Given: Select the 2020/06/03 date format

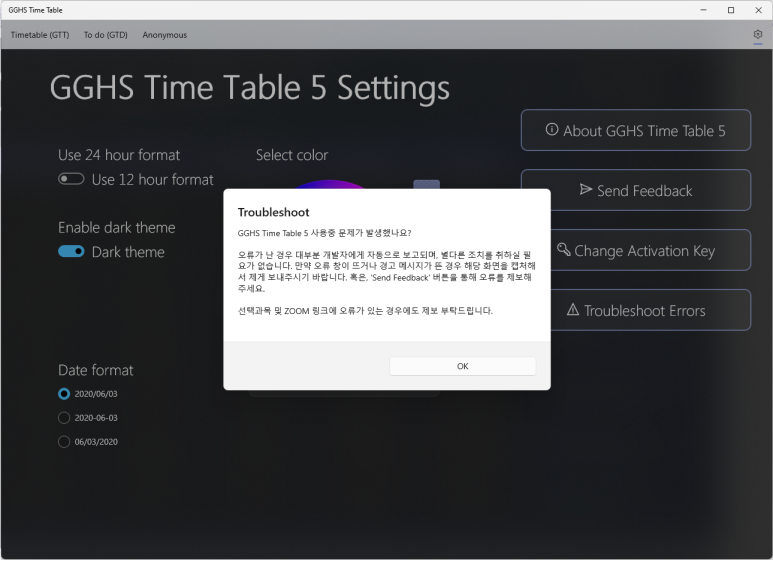Looking at the screenshot, I should (88, 394).
